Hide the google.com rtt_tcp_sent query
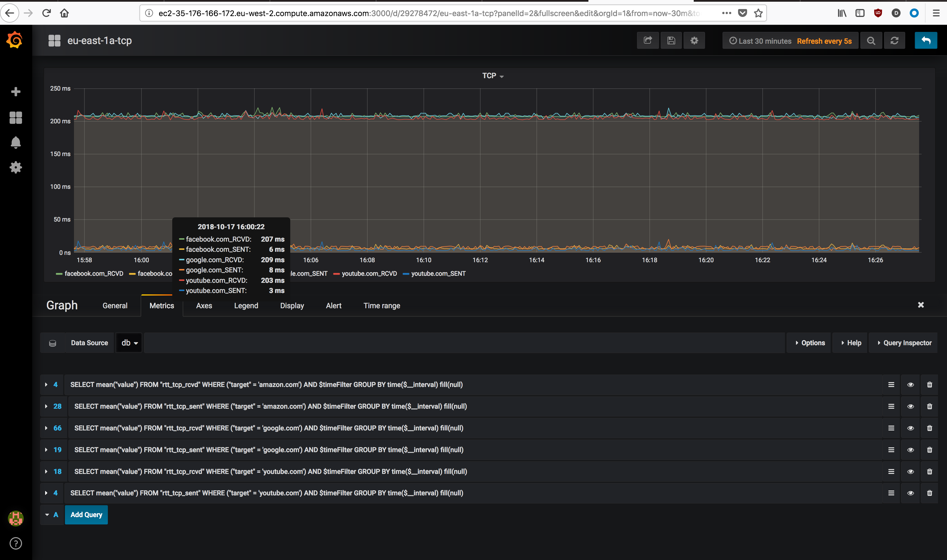Viewport: 947px width, 560px height. 910,450
